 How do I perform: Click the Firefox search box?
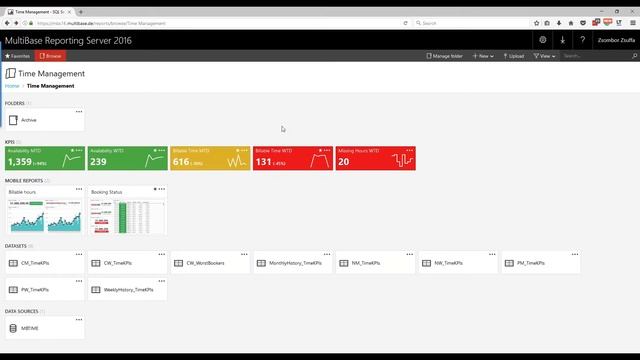(472, 23)
